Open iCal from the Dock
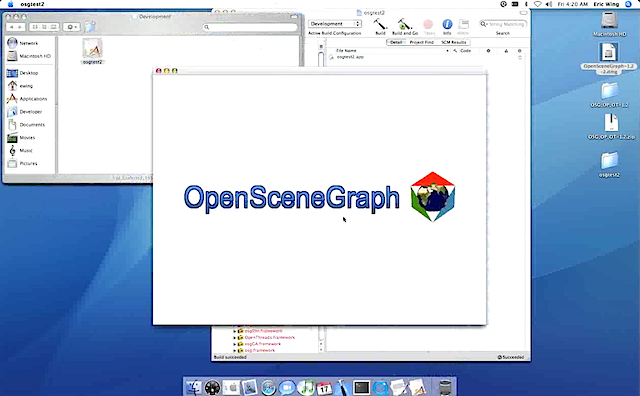This screenshot has width=640, height=396. [x=324, y=387]
